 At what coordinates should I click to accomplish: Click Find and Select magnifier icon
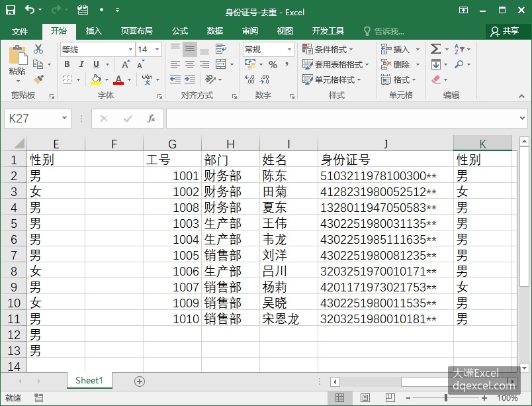click(x=459, y=64)
